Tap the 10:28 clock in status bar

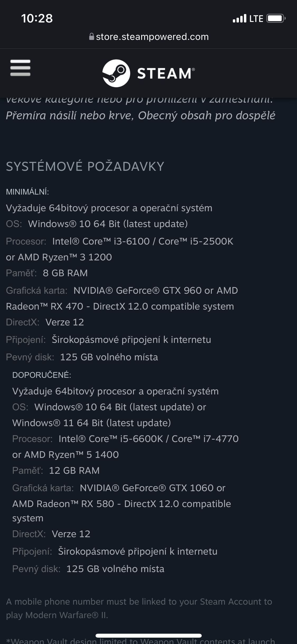point(37,19)
